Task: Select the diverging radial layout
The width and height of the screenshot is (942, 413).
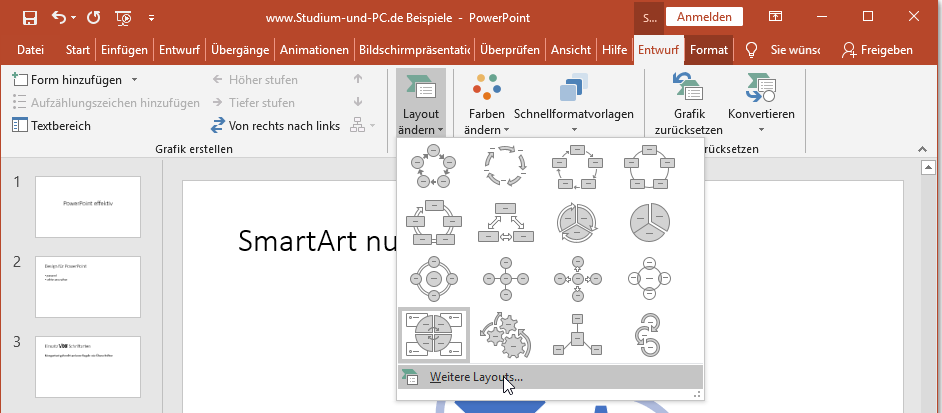Action: point(577,278)
